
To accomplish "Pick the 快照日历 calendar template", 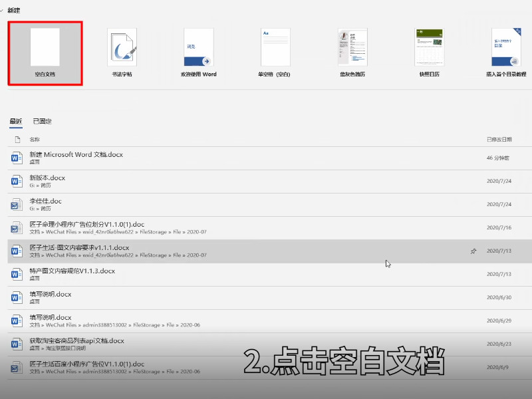I will [x=429, y=53].
